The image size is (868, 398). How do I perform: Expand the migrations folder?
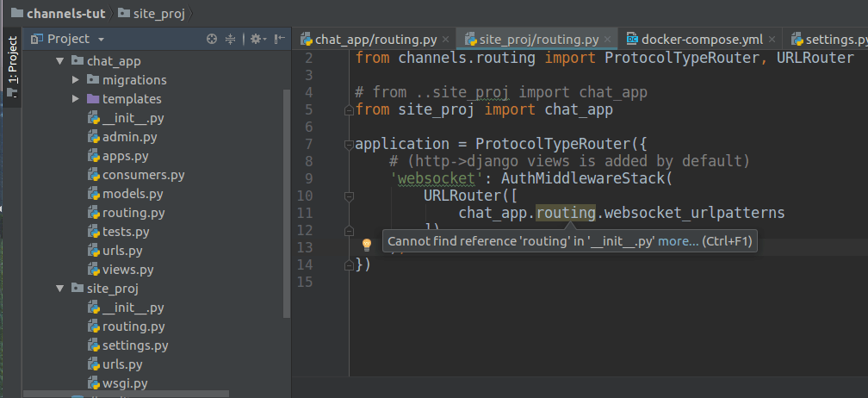76,80
